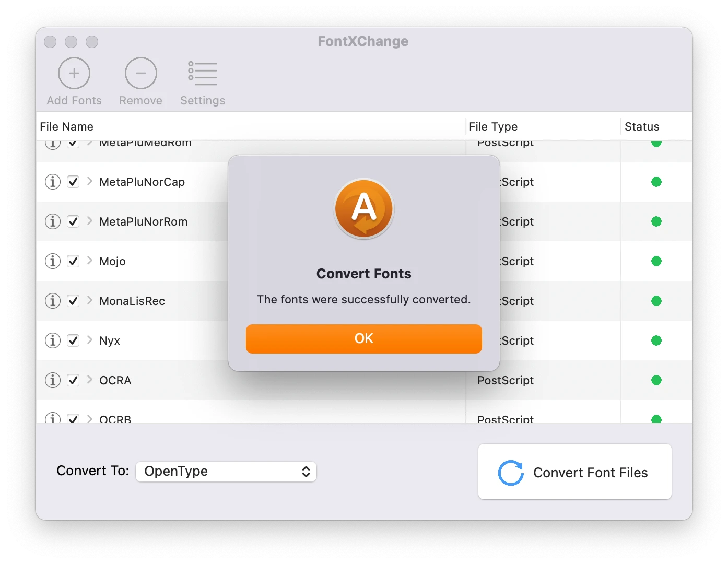728x564 pixels.
Task: Expand the OCRA row
Action: pos(90,380)
